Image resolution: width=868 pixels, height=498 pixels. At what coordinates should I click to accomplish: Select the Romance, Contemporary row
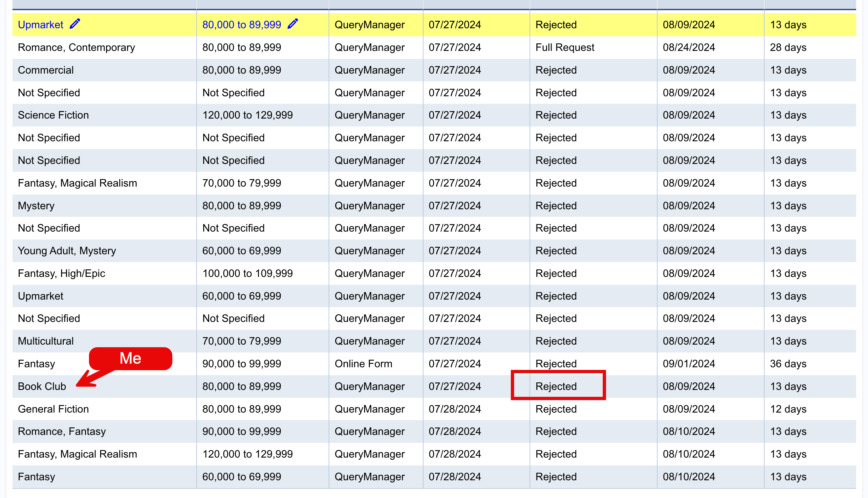click(x=434, y=47)
